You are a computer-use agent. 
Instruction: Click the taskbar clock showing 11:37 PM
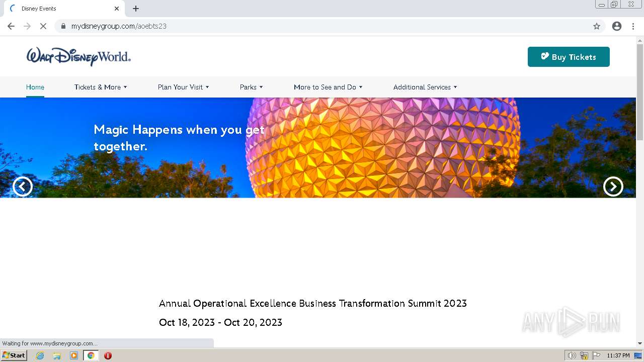click(618, 355)
